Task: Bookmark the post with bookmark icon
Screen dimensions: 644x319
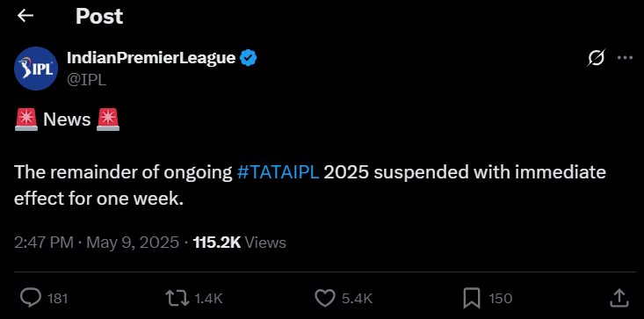Action: point(472,298)
